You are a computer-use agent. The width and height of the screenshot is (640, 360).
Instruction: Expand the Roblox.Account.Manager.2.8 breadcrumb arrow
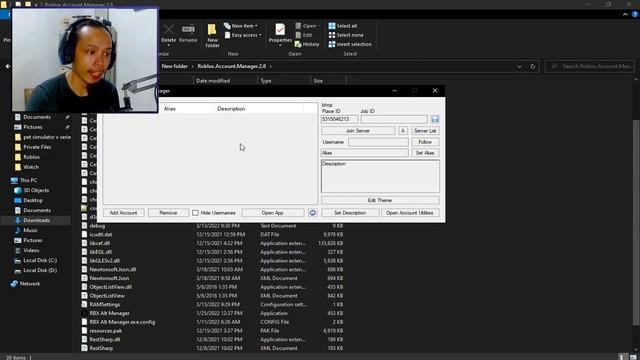(x=271, y=66)
